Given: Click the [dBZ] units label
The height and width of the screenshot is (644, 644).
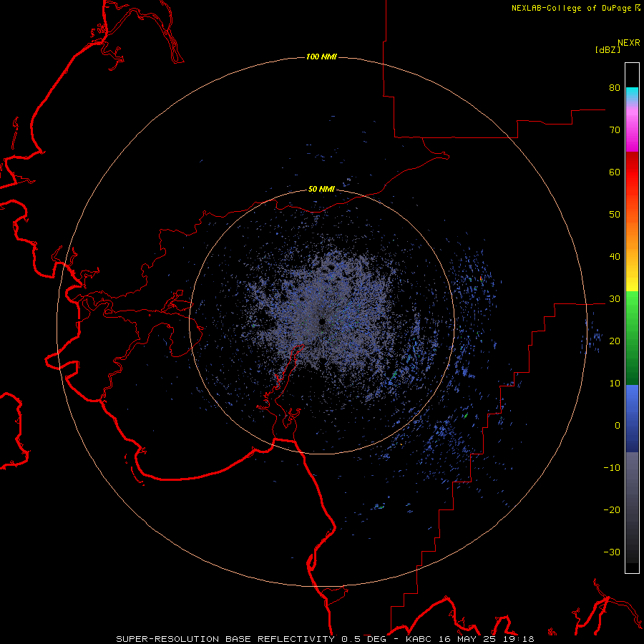Looking at the screenshot, I should (x=608, y=49).
